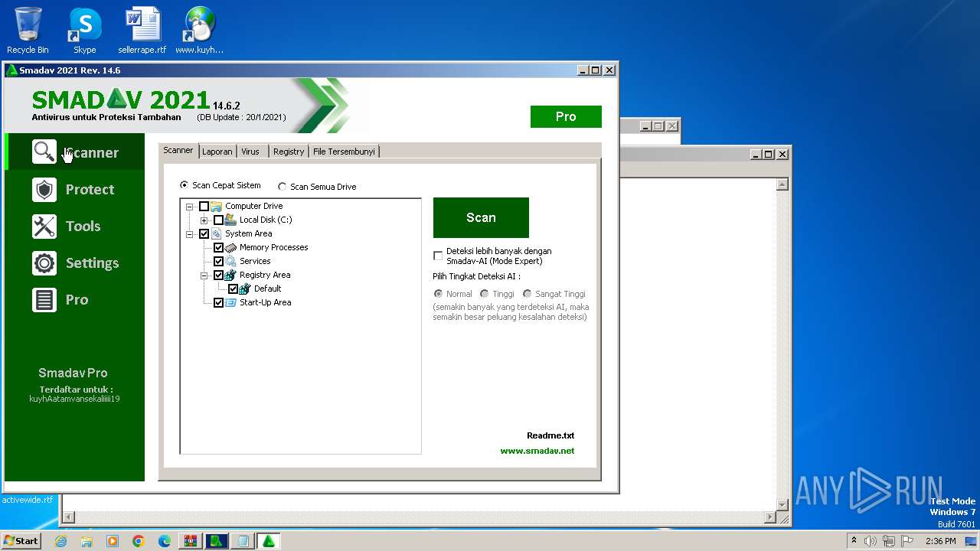Open Windows Media Player from taskbar
The height and width of the screenshot is (551, 980).
[113, 541]
